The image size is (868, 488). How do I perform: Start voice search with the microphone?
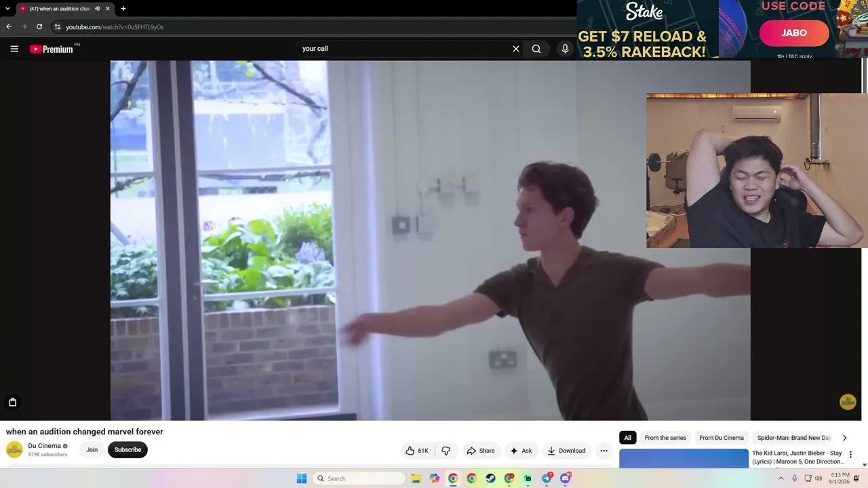coord(565,49)
